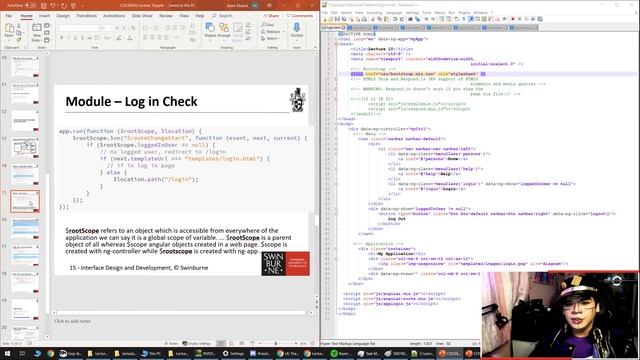
Task: Switch to the Design ribbon tab
Action: point(63,16)
